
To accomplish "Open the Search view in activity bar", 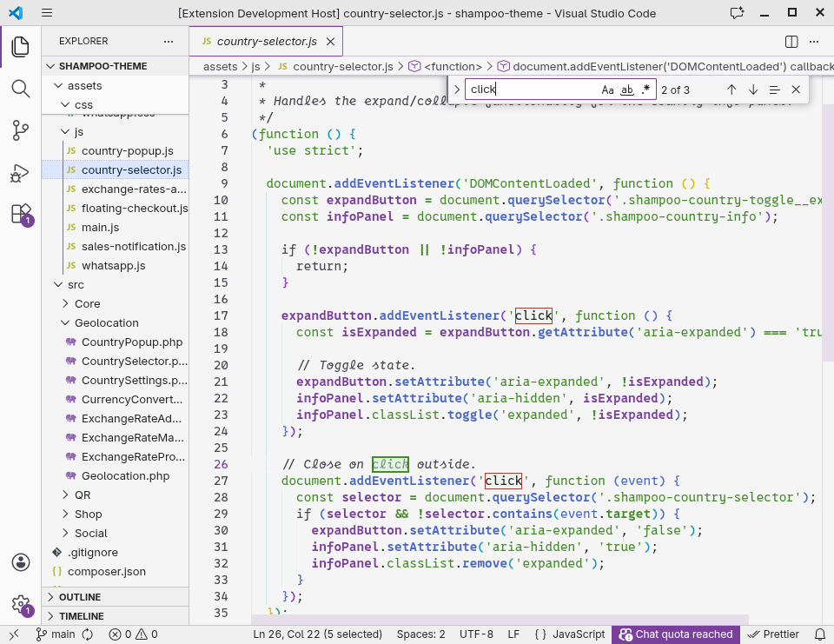I will point(20,89).
